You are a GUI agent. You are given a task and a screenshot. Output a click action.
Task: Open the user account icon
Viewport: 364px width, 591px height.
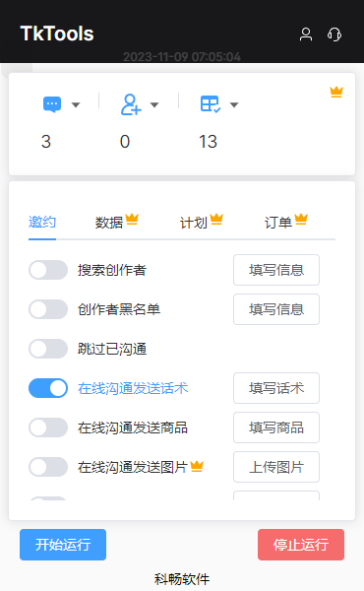(x=306, y=34)
